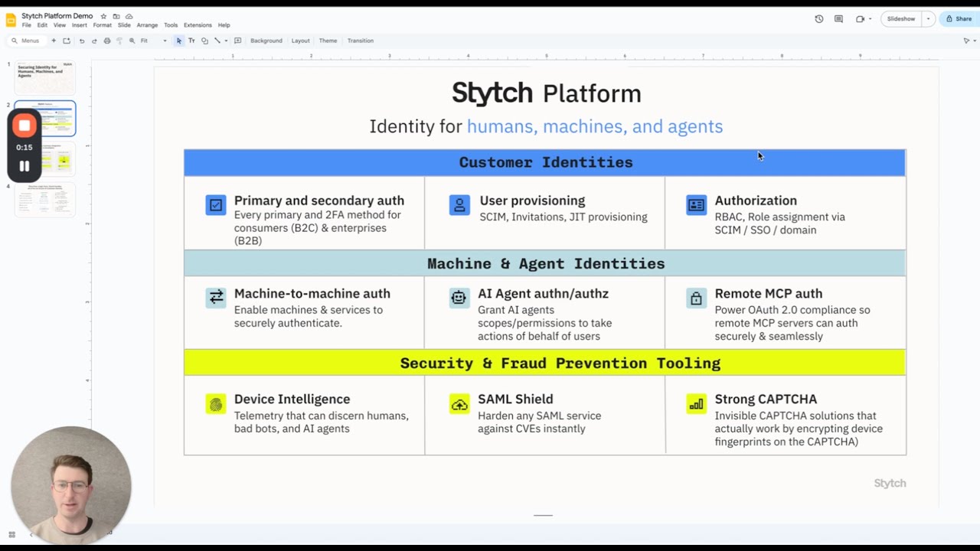Image resolution: width=980 pixels, height=551 pixels.
Task: Open the Help menu
Action: [224, 25]
